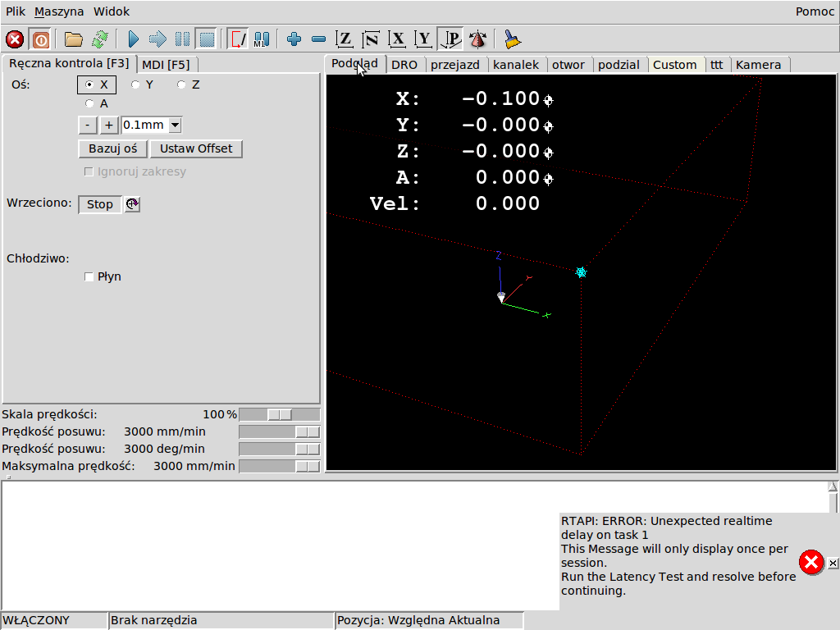The height and width of the screenshot is (630, 840).
Task: Adjust the Skala prędkości slider
Action: click(x=279, y=414)
